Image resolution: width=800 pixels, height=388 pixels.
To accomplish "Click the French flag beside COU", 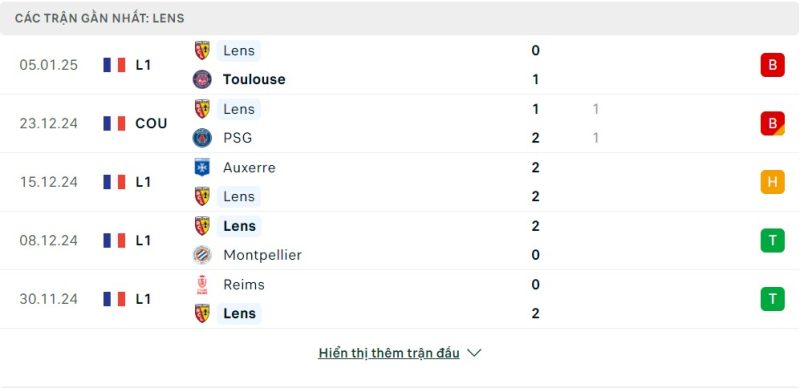I will 114,124.
